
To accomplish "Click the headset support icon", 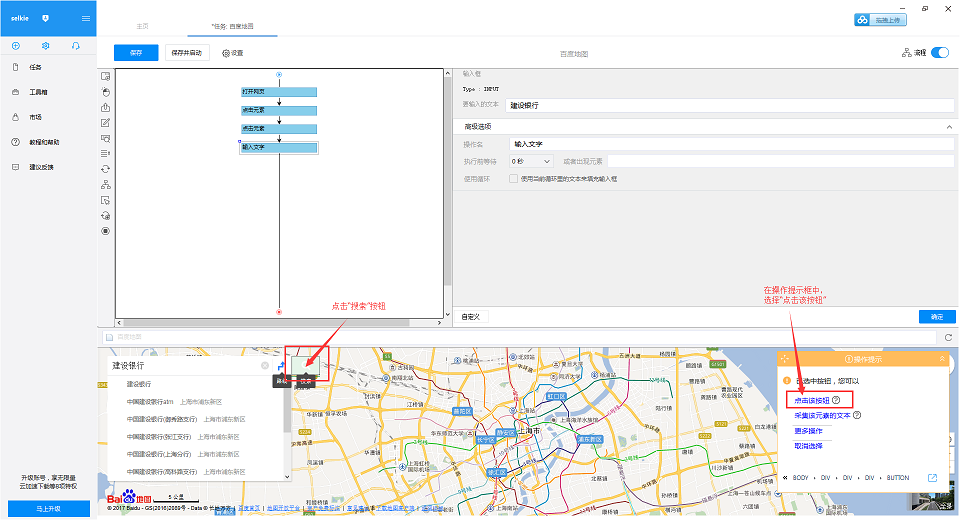I will [x=75, y=46].
